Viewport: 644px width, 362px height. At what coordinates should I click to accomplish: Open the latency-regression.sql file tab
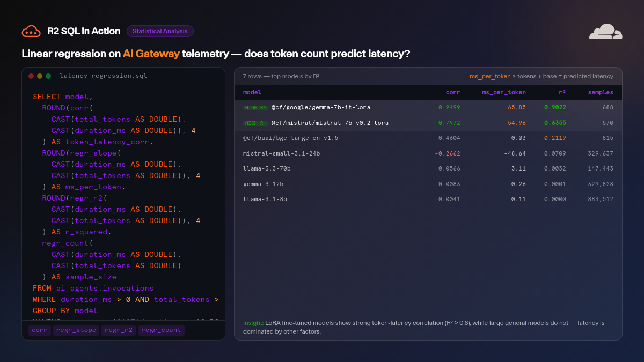coord(103,76)
